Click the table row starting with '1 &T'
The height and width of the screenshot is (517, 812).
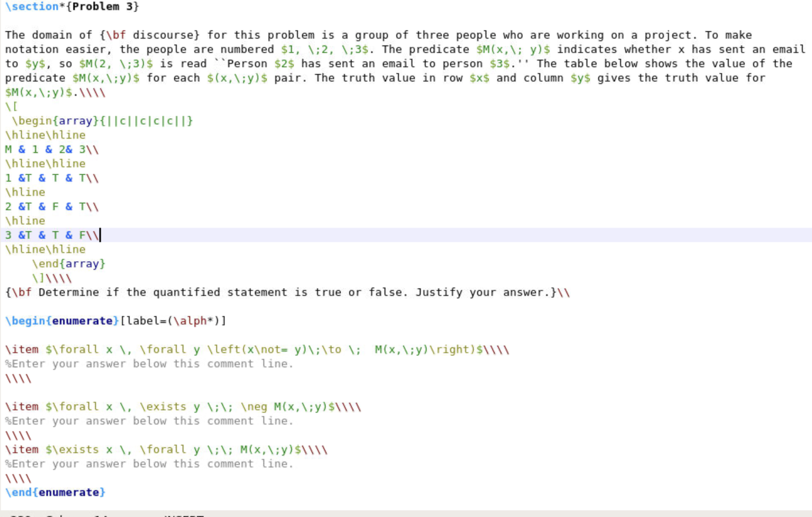[51, 178]
